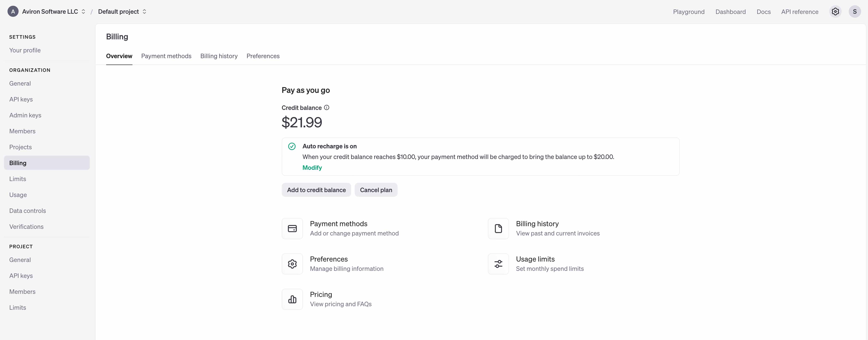The image size is (868, 340).
Task: Open organization General settings in sidebar
Action: [47, 83]
